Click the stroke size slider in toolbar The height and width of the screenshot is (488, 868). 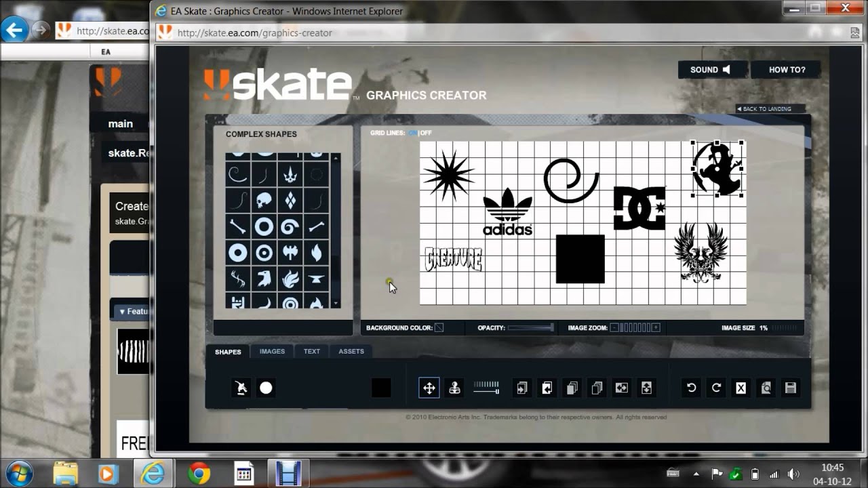(486, 387)
